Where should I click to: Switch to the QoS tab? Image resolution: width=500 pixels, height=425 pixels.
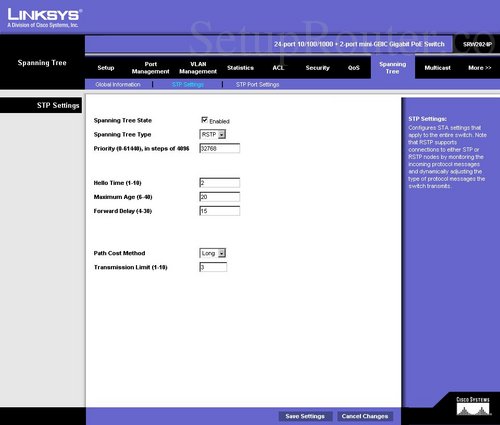(354, 68)
